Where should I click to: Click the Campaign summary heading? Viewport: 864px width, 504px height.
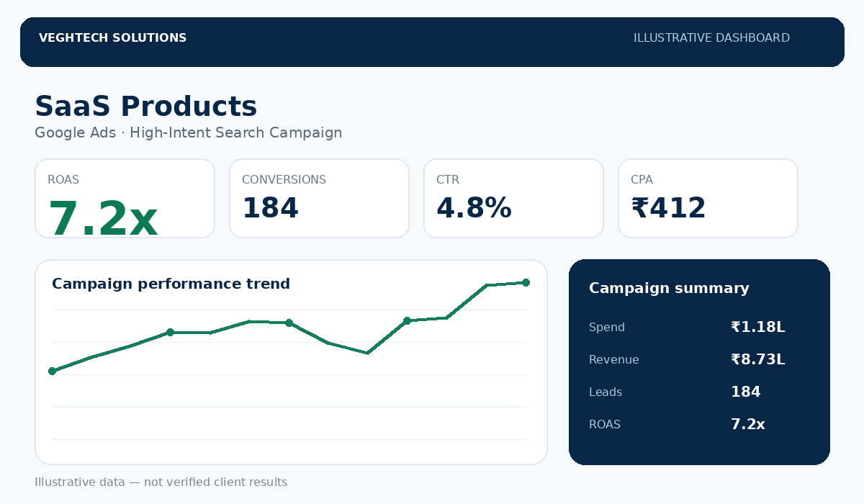click(x=669, y=289)
